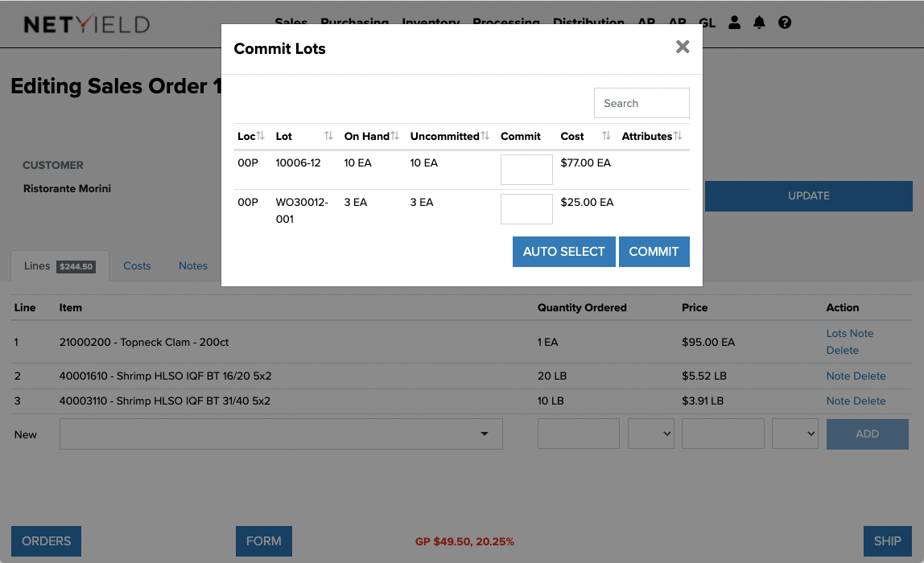924x563 pixels.
Task: Click the Search field in the dialog
Action: pyautogui.click(x=641, y=103)
